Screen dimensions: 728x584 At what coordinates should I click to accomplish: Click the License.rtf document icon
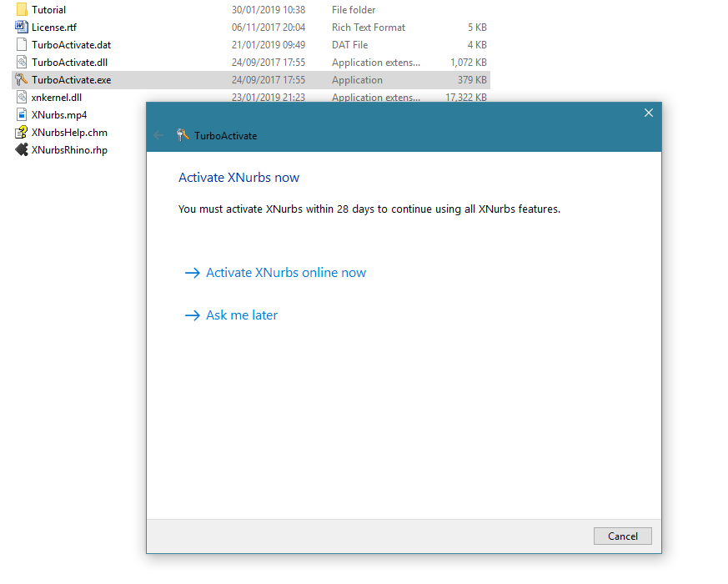pos(22,27)
